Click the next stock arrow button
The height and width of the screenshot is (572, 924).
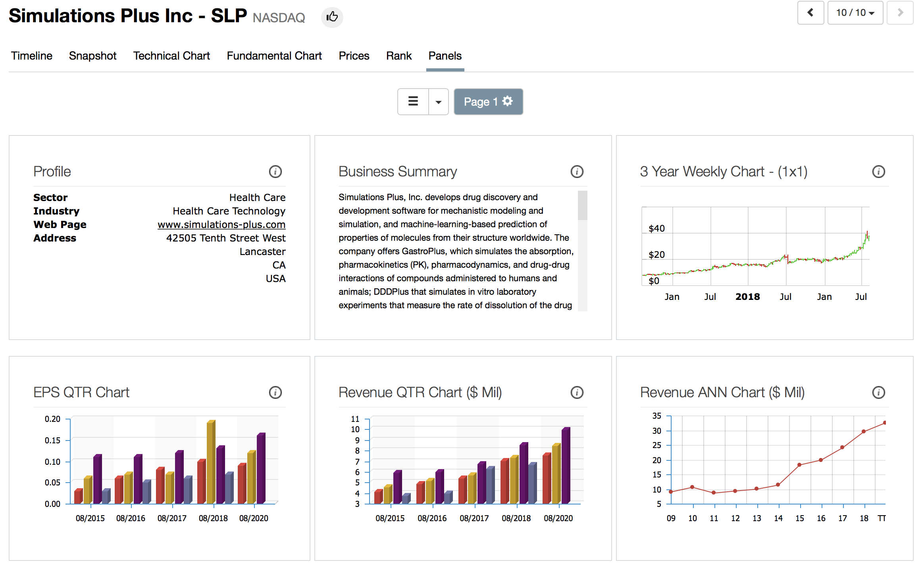(x=900, y=13)
